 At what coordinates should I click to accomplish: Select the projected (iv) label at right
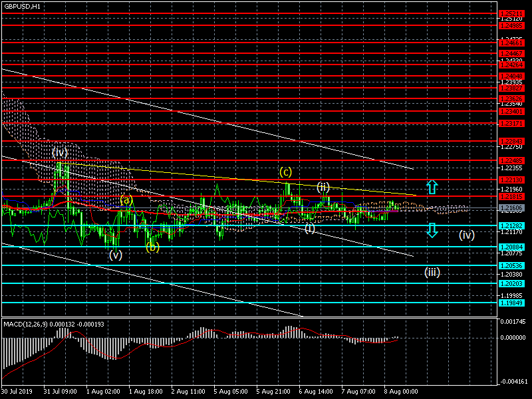pos(466,235)
